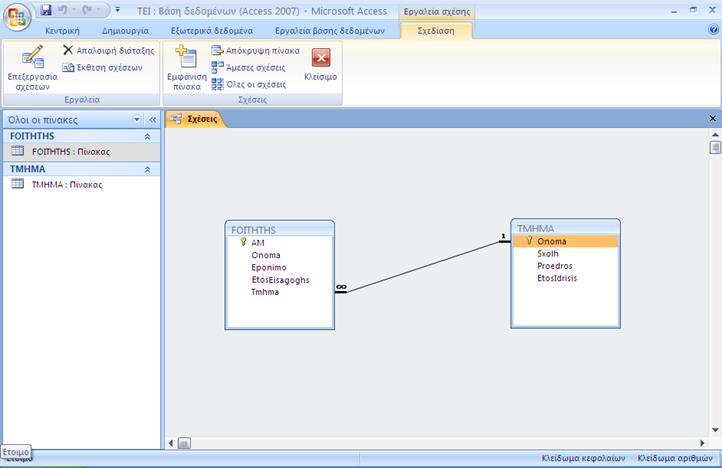Click Απόκρυψη πίνακα hide table button
The width and height of the screenshot is (722, 468).
(x=255, y=50)
